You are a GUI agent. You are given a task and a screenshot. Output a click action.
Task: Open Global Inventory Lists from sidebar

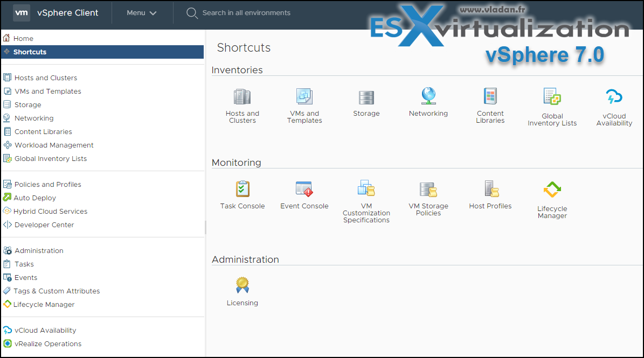click(x=51, y=158)
